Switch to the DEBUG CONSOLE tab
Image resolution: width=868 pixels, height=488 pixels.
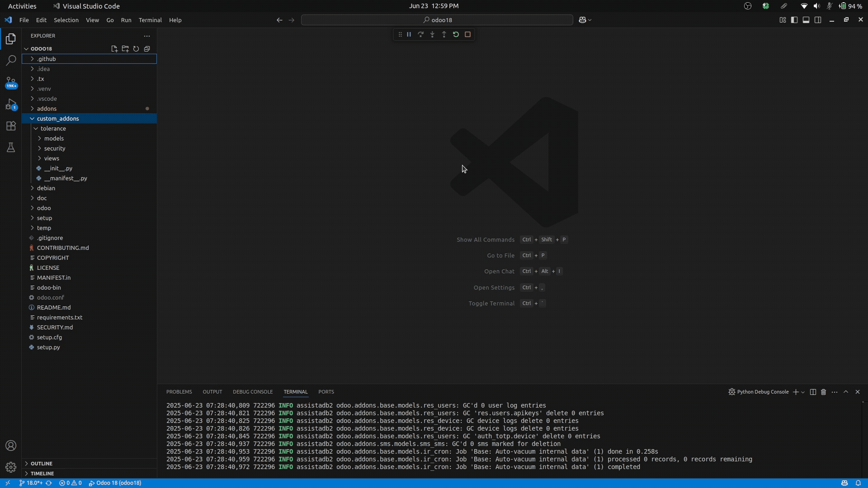pyautogui.click(x=253, y=392)
